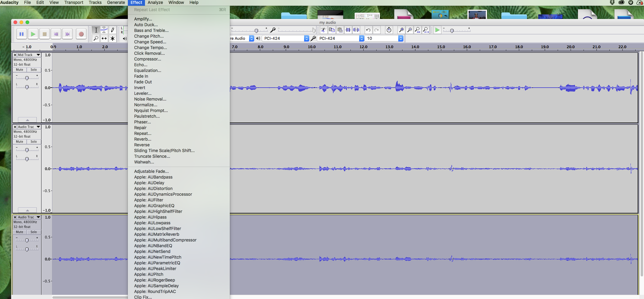
Task: Mute the second Audio Track
Action: pos(20,142)
